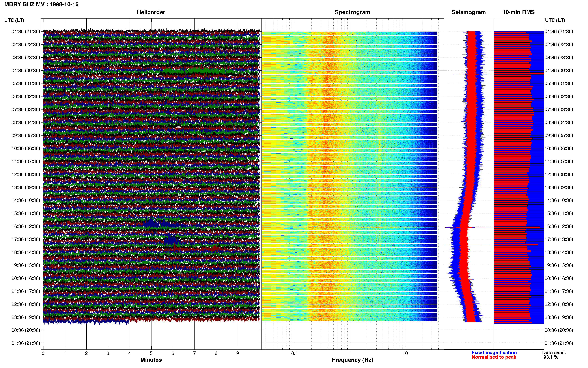Click "02:36 (22:36)" on the Helicorder time axis
The image size is (588, 368).
(26, 45)
